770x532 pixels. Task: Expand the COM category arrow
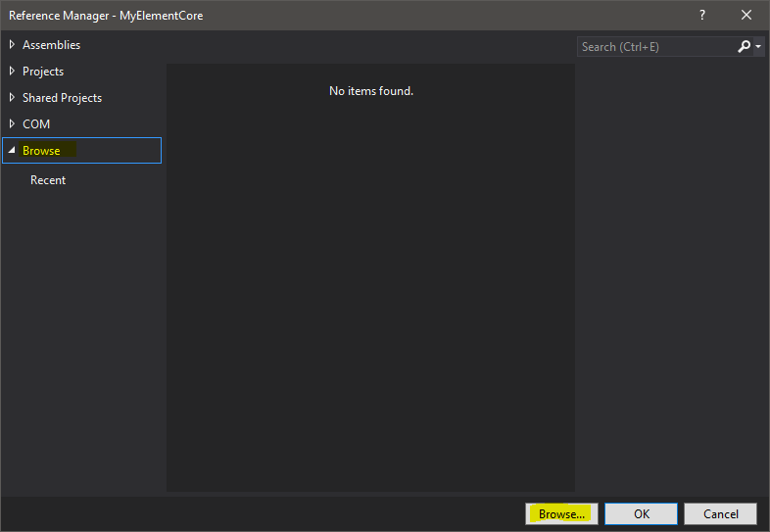coord(12,124)
